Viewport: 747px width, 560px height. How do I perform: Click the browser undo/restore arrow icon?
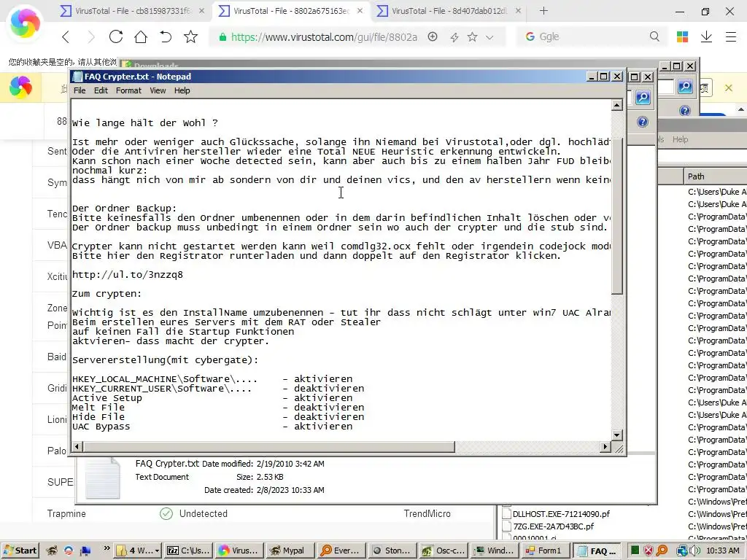pos(166,36)
